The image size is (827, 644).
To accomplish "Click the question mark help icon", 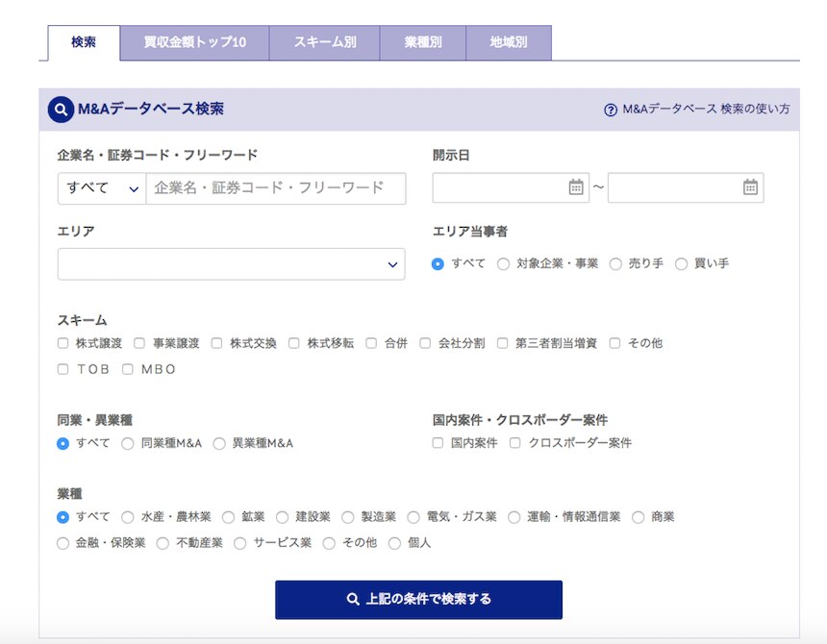I will click(x=610, y=110).
